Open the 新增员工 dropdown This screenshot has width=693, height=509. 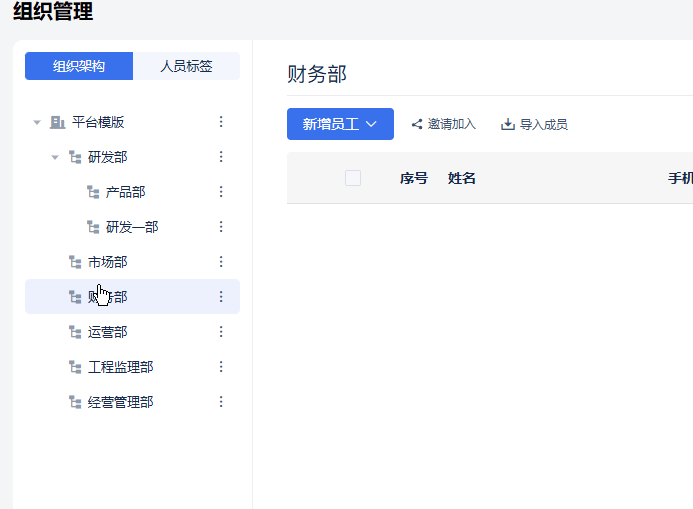340,124
